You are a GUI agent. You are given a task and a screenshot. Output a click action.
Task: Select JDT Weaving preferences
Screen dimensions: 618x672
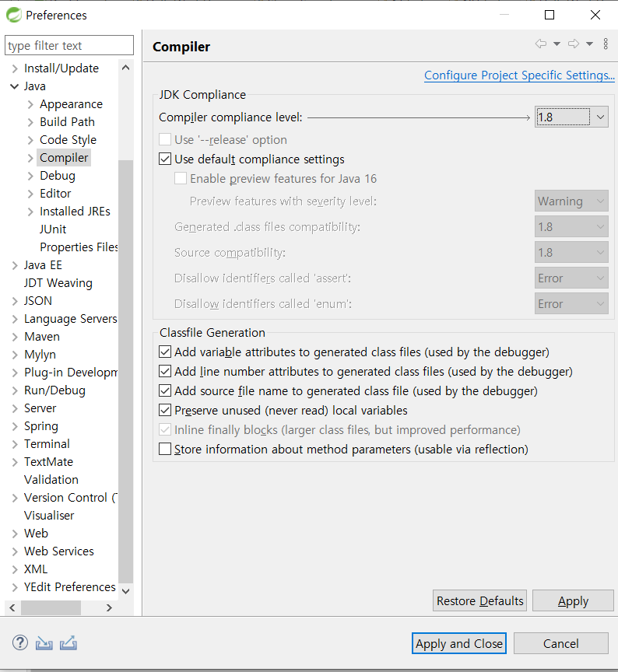(x=58, y=283)
